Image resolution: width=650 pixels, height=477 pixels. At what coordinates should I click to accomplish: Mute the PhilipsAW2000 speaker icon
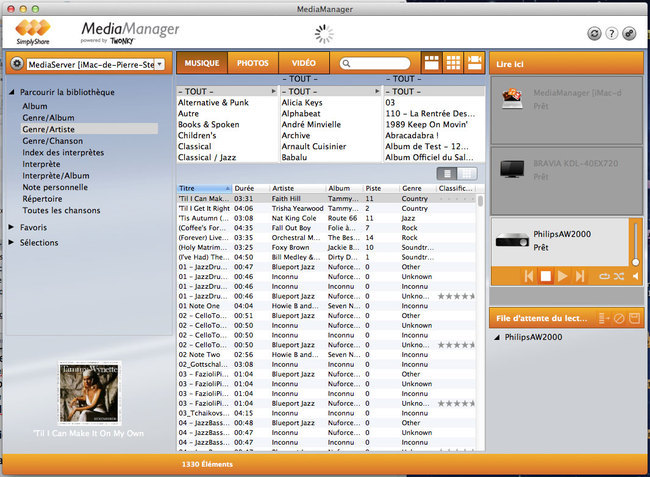point(635,276)
